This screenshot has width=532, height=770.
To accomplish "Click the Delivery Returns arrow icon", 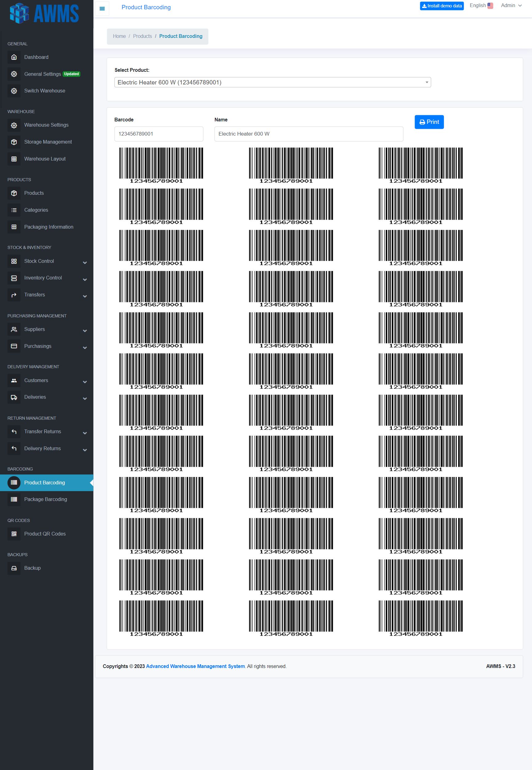I will pyautogui.click(x=14, y=448).
